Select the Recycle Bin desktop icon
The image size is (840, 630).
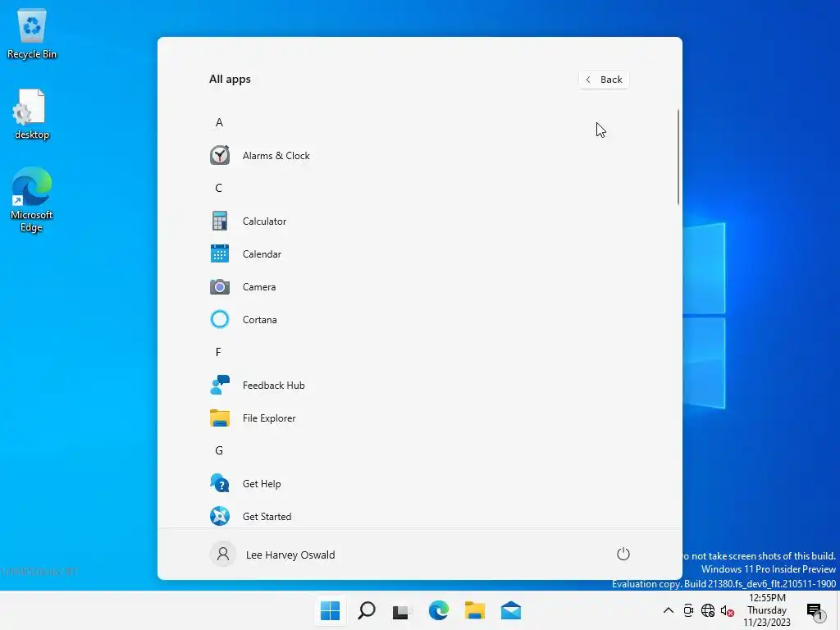pos(32,34)
